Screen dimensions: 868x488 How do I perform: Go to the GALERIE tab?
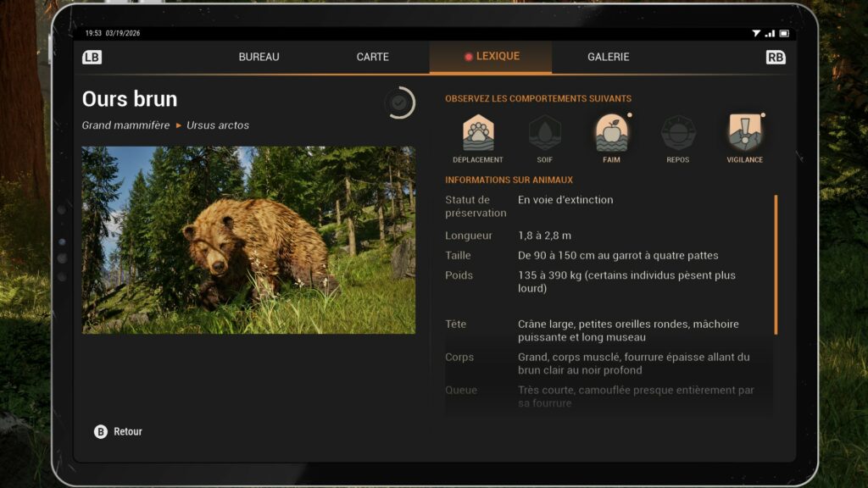(x=608, y=58)
